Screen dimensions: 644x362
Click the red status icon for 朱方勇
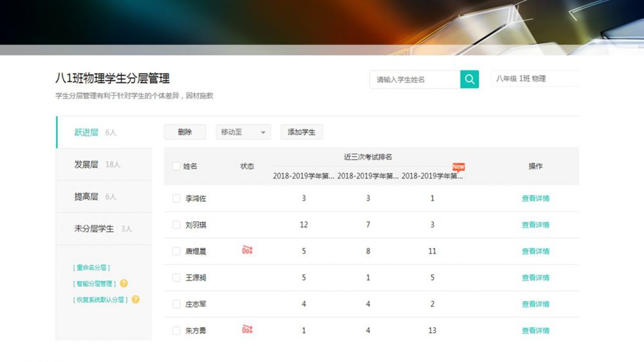247,330
